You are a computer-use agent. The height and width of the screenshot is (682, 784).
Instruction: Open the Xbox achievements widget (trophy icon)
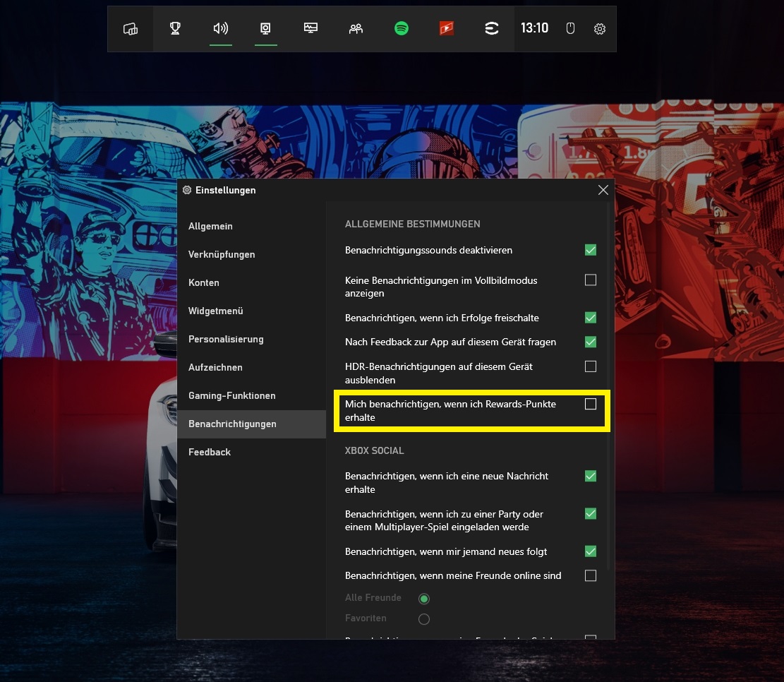pos(174,28)
